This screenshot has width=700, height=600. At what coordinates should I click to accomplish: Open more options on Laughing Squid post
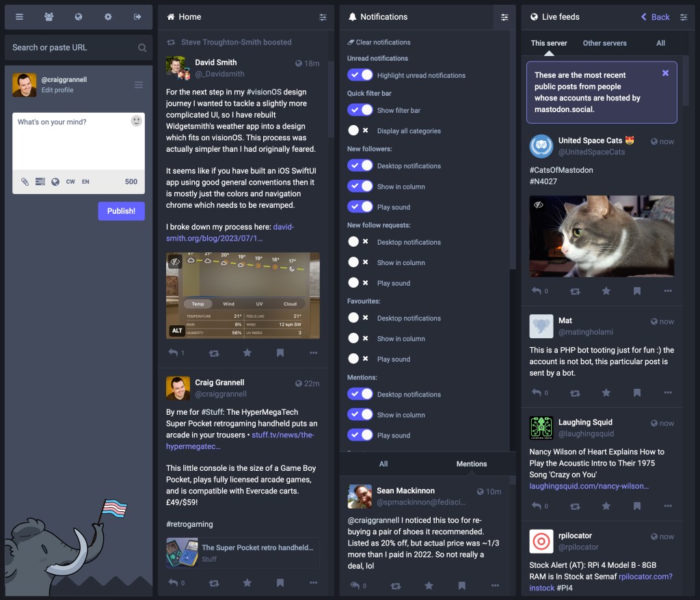point(668,506)
